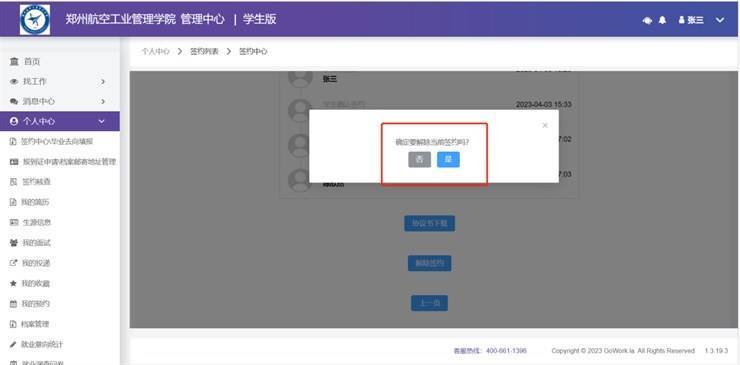
Task: Click the hotline number 400-661-1396
Action: (x=506, y=351)
